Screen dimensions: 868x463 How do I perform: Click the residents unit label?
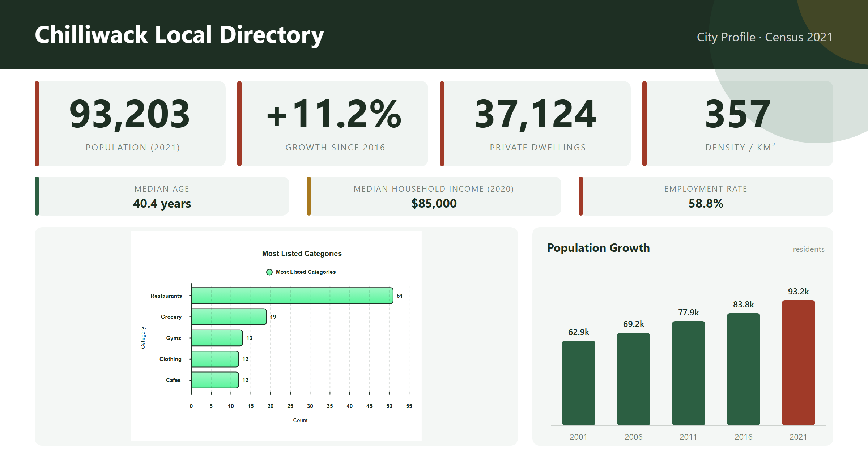(x=809, y=249)
